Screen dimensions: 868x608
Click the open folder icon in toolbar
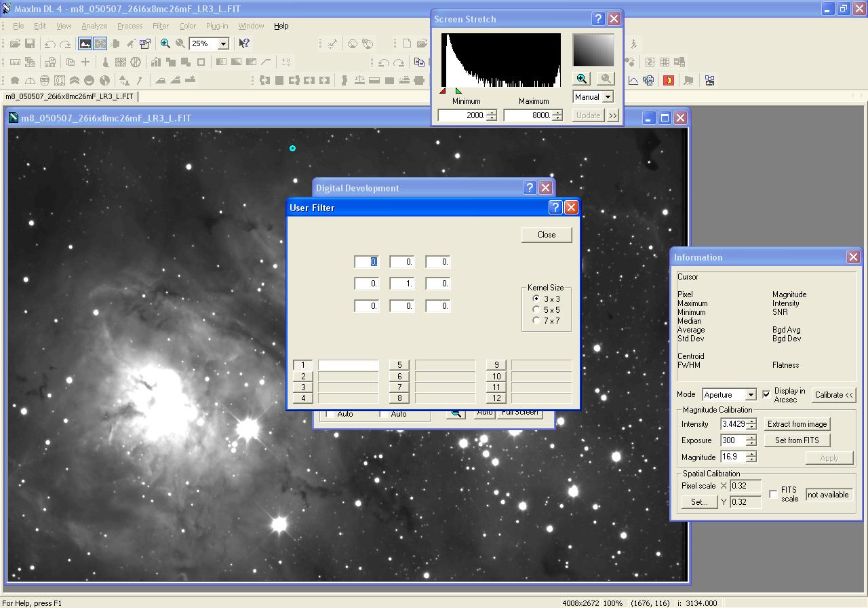point(15,43)
